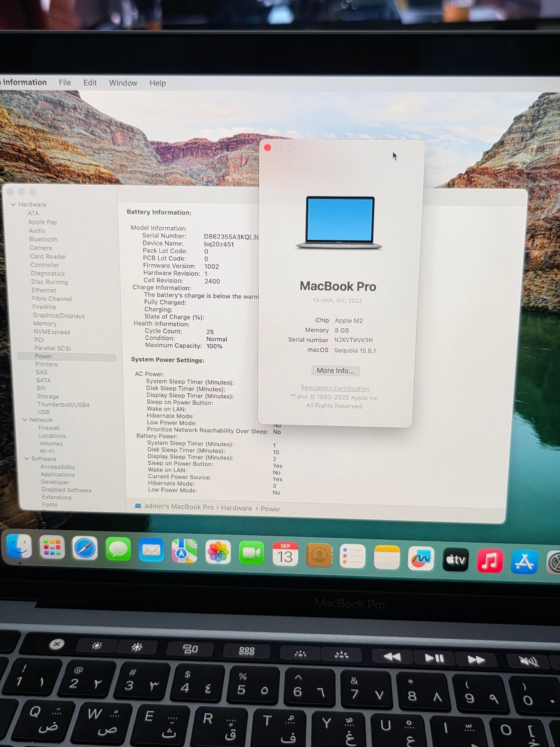The width and height of the screenshot is (560, 747).
Task: Open the Edit menu
Action: coord(90,83)
